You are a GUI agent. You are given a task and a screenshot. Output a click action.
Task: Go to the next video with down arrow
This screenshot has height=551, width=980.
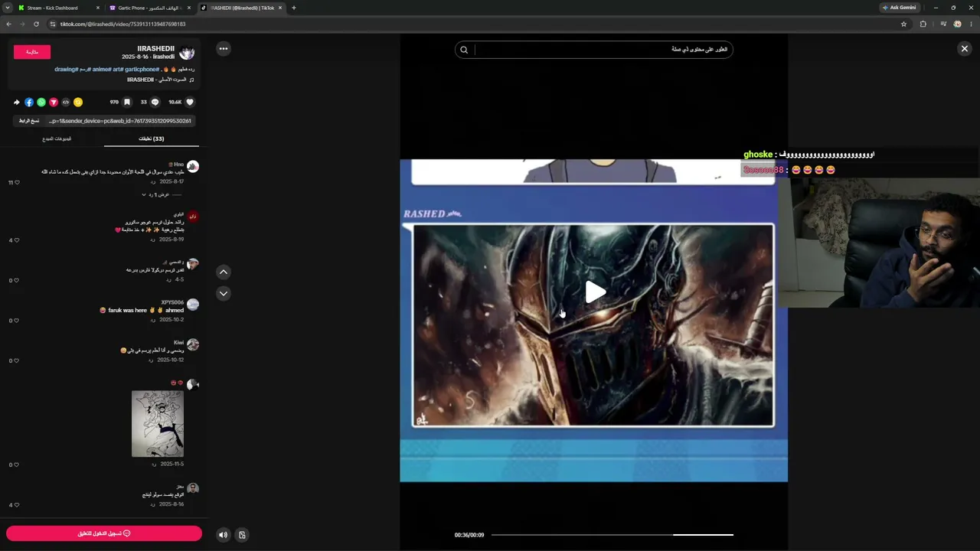[x=224, y=293]
